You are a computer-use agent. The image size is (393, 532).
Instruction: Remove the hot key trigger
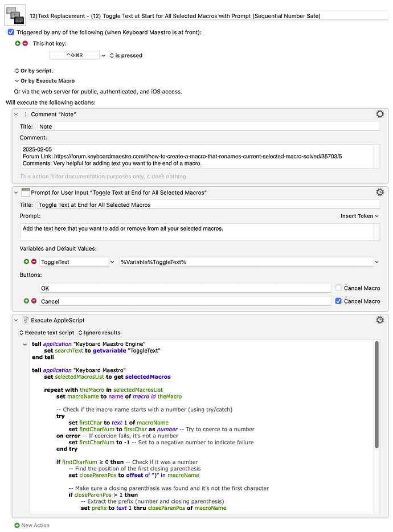[x=25, y=43]
